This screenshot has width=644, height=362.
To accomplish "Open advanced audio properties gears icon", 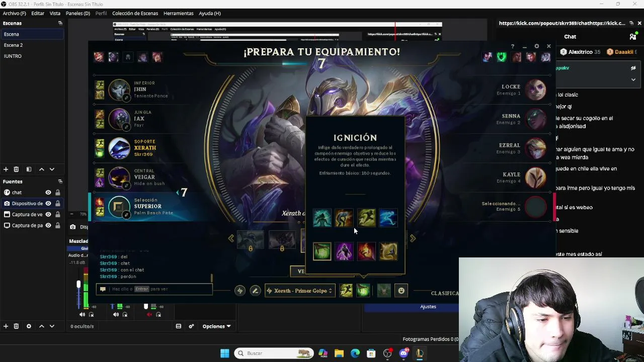I will click(191, 326).
